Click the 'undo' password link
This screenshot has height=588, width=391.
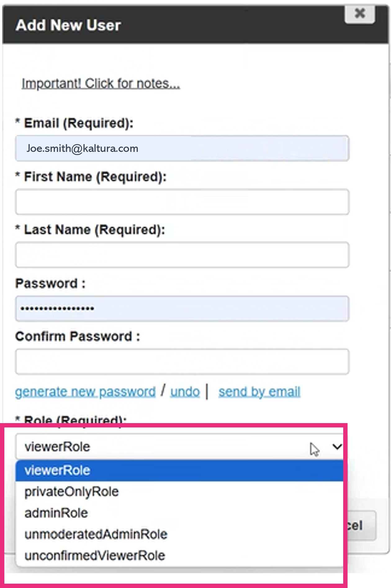[185, 392]
